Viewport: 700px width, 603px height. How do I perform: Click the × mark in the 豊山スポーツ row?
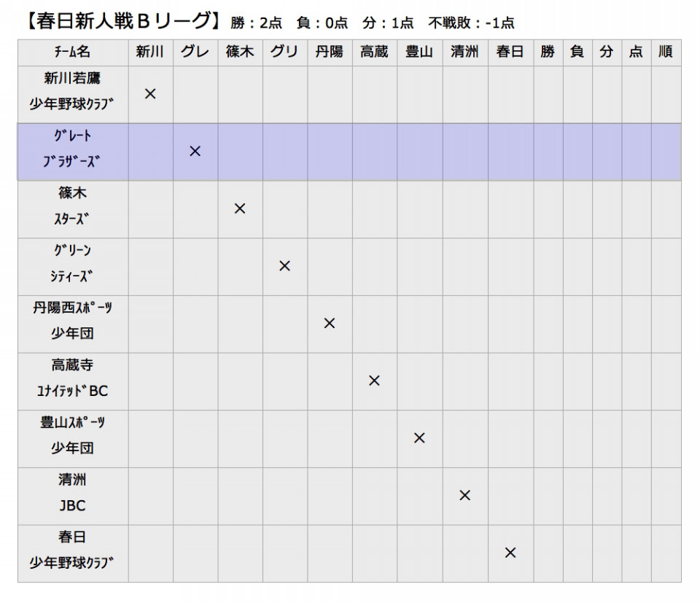[419, 438]
